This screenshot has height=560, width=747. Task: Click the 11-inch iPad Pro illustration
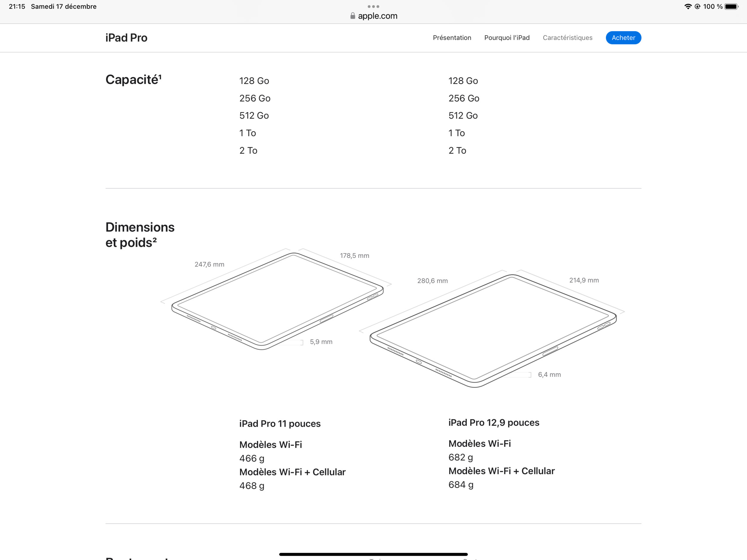(x=277, y=301)
